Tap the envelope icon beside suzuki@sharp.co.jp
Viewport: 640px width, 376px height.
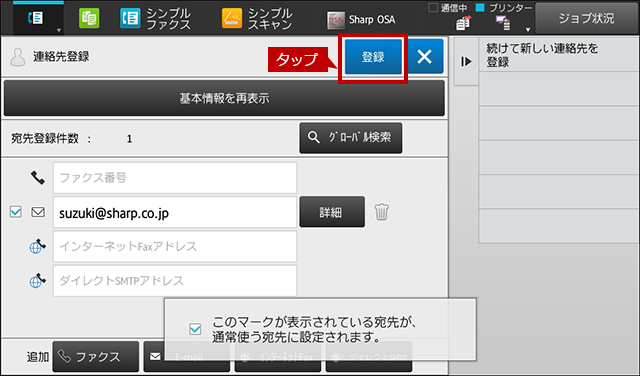coord(38,212)
